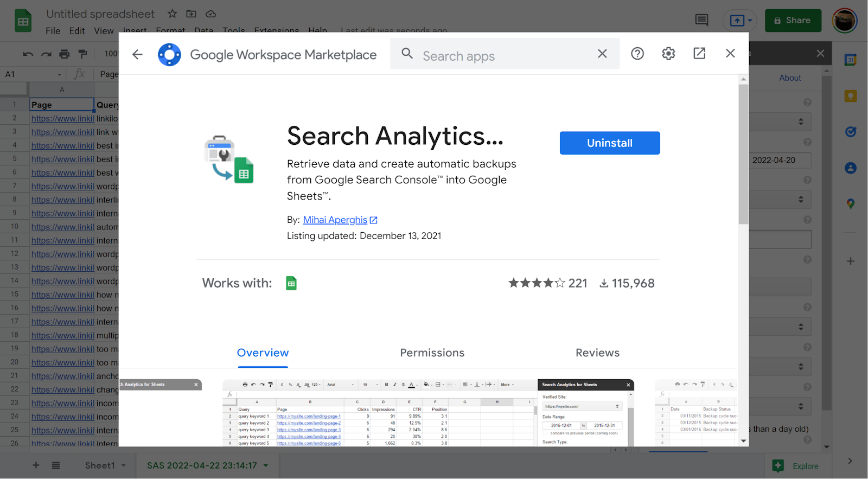868x479 pixels.
Task: Select column A header
Action: click(62, 90)
